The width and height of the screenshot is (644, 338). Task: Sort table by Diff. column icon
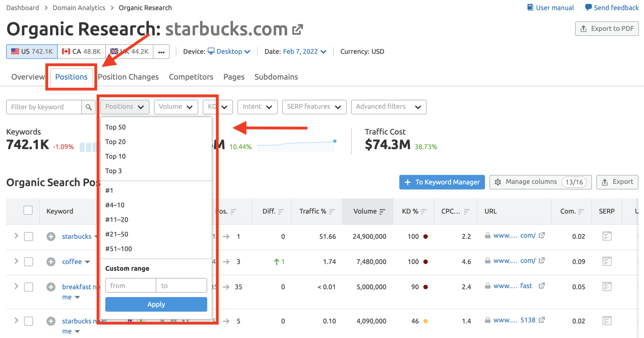[x=281, y=211]
